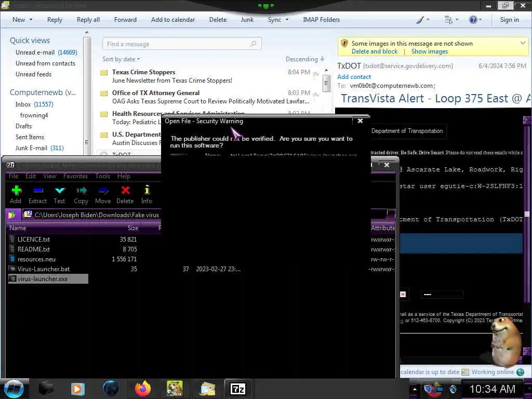This screenshot has width=532, height=399.
Task: Click Add contact link
Action: pos(354,77)
